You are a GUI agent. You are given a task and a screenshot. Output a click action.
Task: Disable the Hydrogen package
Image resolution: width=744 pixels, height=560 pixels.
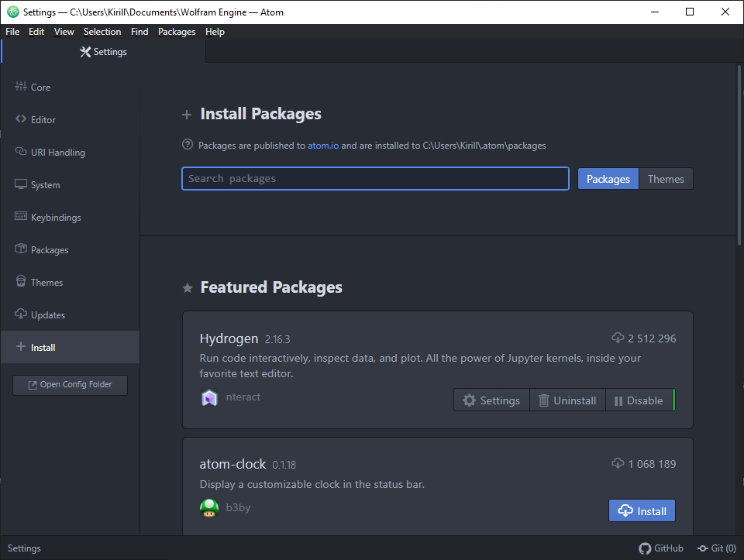tap(639, 400)
